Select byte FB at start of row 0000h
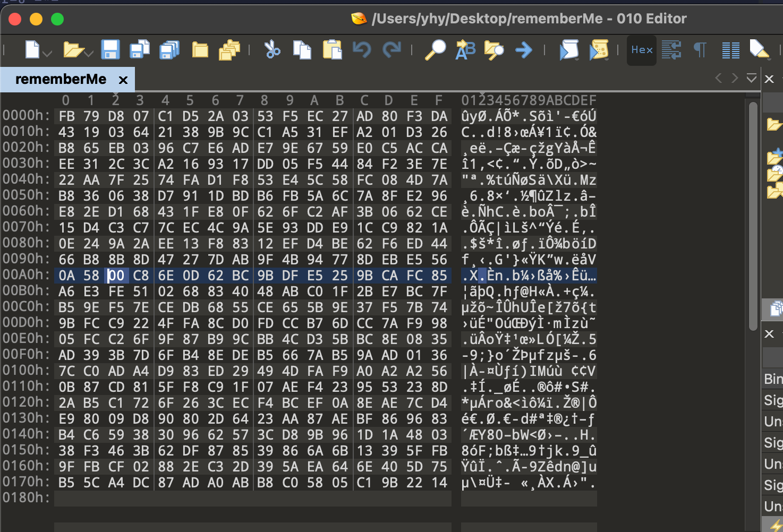 [66, 116]
